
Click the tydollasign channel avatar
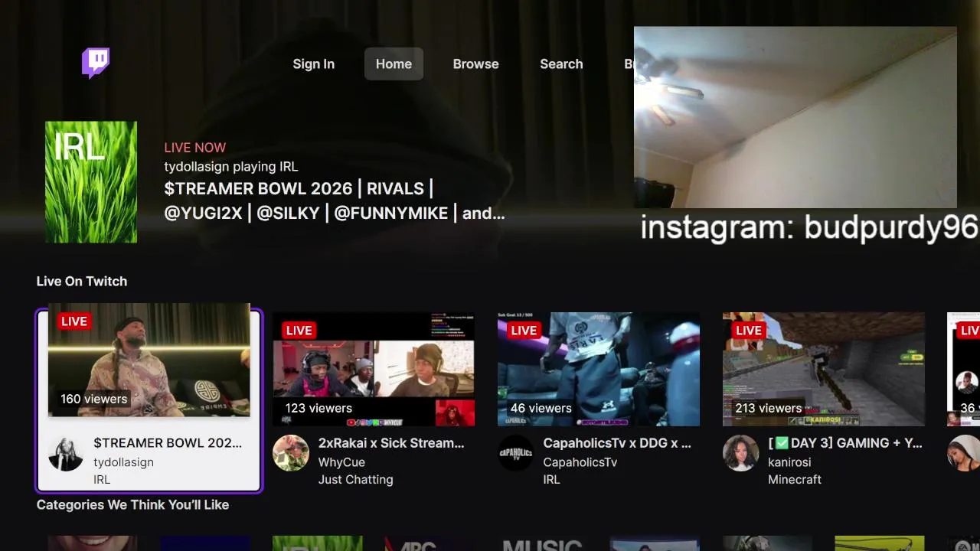click(66, 453)
